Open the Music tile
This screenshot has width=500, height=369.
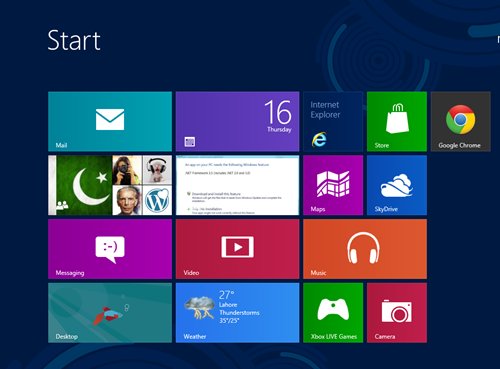[x=365, y=249]
